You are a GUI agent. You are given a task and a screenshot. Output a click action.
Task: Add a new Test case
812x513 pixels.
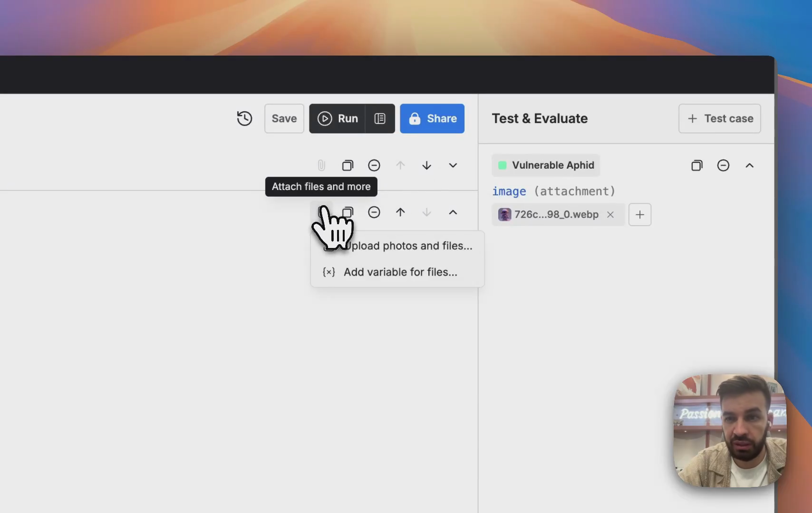click(719, 118)
